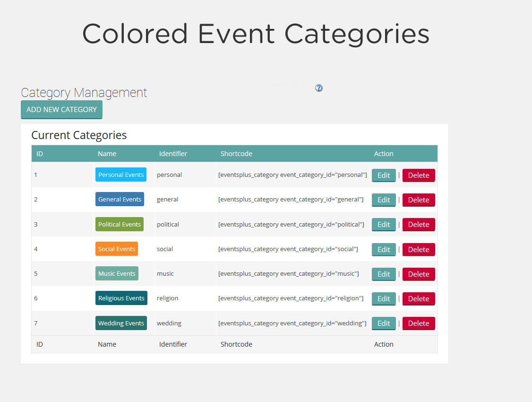The image size is (532, 402).
Task: Select the orange Social Events color tag
Action: [117, 249]
